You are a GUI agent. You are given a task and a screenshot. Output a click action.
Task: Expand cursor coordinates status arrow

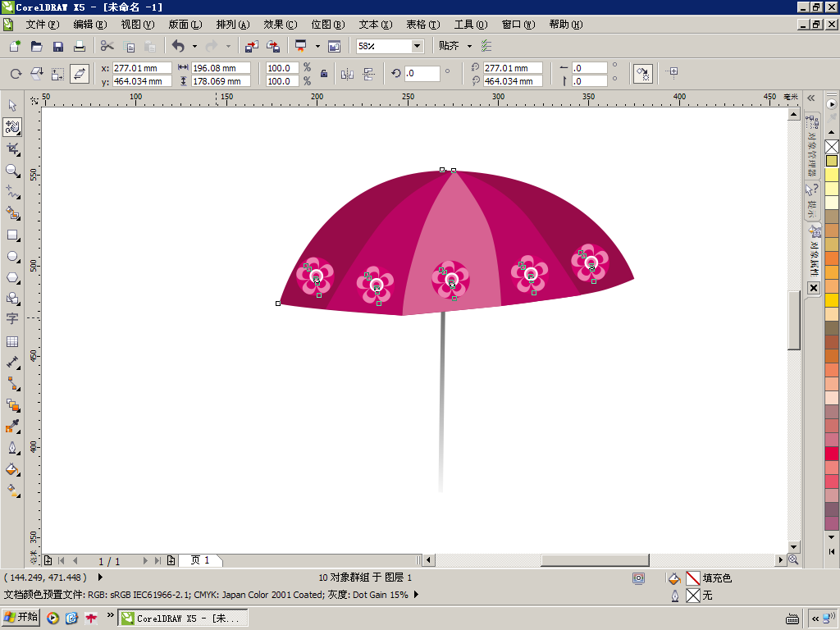tap(100, 577)
